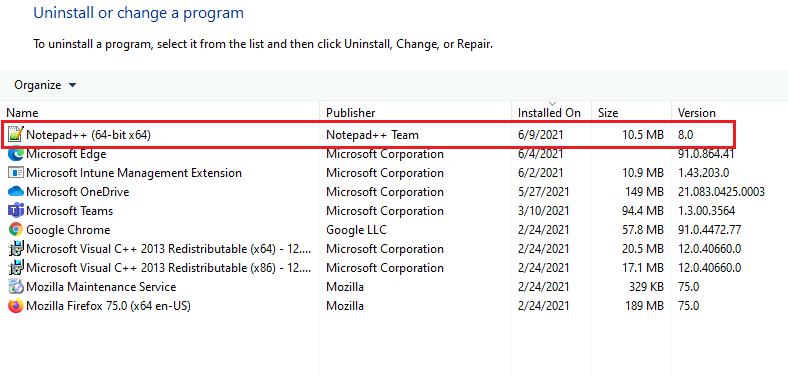Click version 91.0.4472.77 cell
This screenshot has height=375, width=788.
pos(710,230)
